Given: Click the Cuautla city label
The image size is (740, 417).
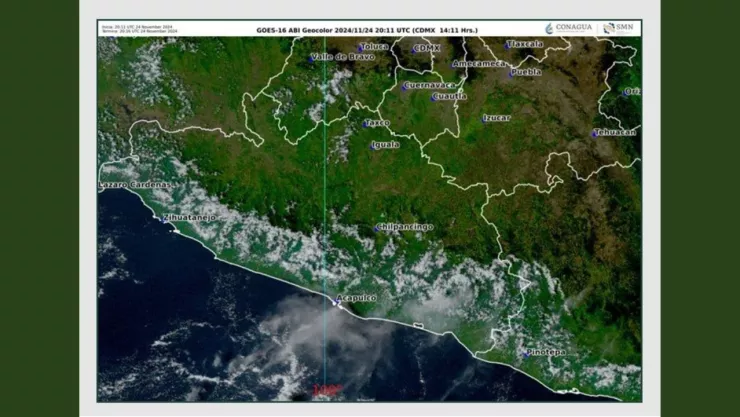Looking at the screenshot, I should pos(449,96).
